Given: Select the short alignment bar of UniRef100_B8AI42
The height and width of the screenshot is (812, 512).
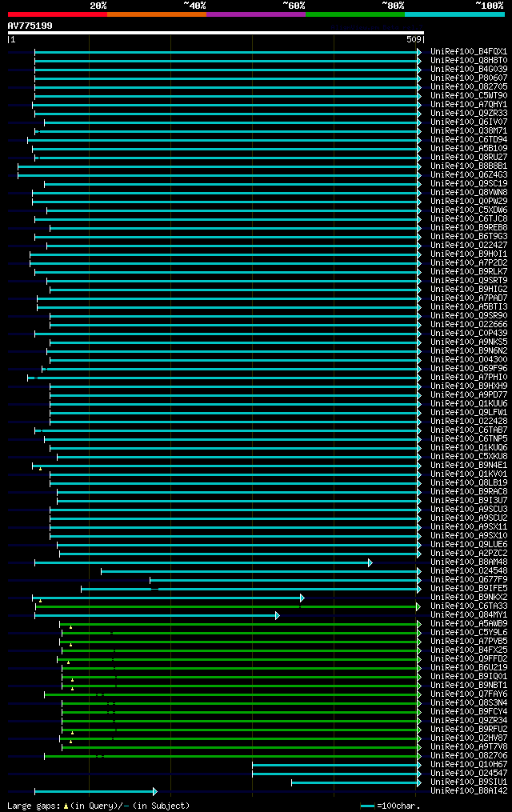Looking at the screenshot, I should click(96, 791).
